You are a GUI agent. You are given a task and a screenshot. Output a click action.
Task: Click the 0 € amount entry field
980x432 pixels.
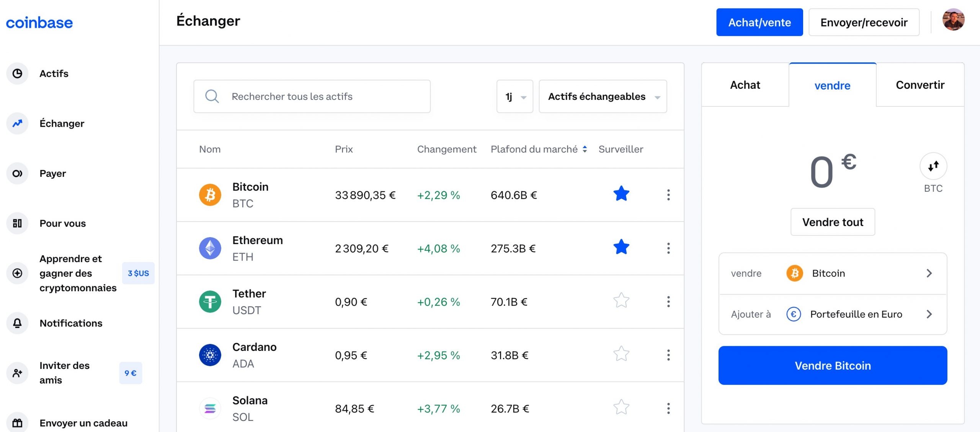click(833, 171)
